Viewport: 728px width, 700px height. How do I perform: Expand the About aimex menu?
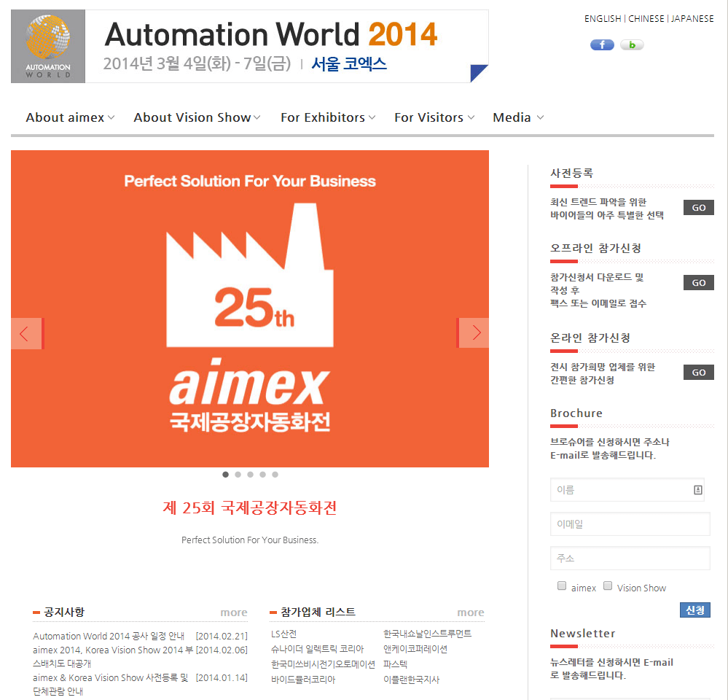(x=70, y=117)
